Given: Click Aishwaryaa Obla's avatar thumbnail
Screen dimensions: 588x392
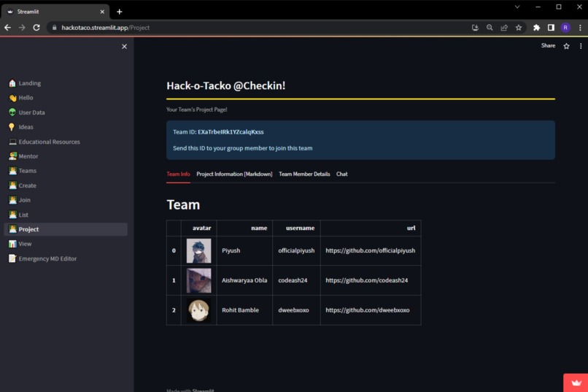Looking at the screenshot, I should [198, 280].
